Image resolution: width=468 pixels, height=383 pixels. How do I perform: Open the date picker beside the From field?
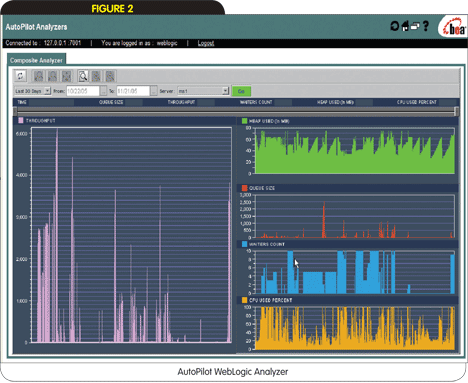click(104, 91)
